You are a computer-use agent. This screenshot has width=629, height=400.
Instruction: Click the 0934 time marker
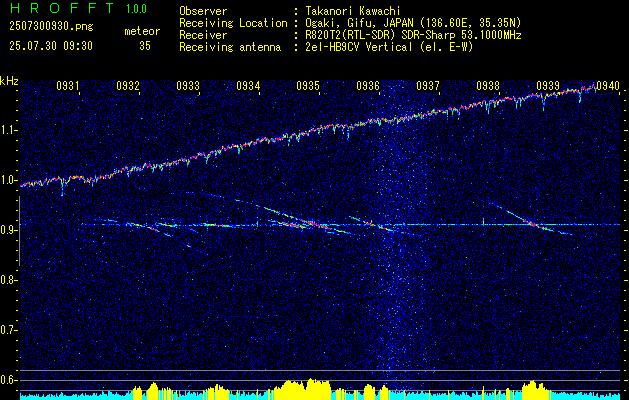[x=248, y=86]
